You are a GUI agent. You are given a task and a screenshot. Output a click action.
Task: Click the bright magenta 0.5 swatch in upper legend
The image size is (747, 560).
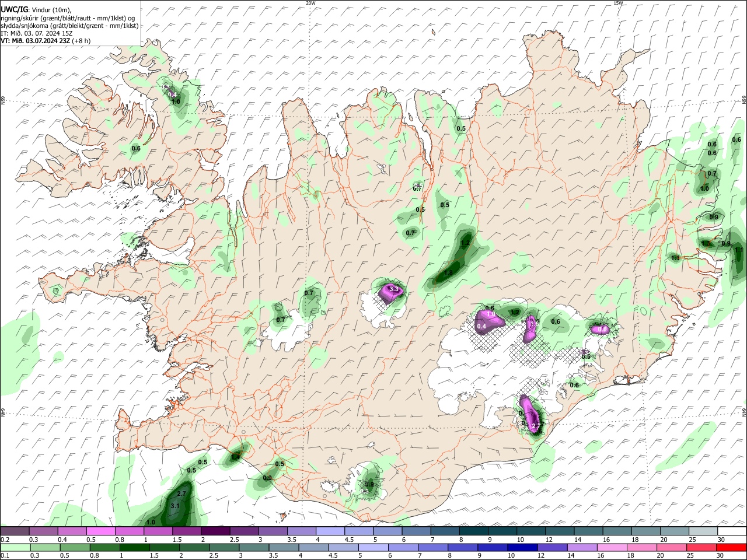click(x=101, y=531)
